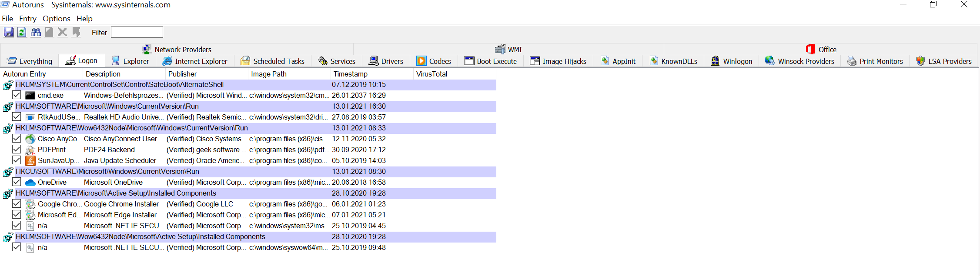Toggle checkbox for n/a entry in system32

17,225
